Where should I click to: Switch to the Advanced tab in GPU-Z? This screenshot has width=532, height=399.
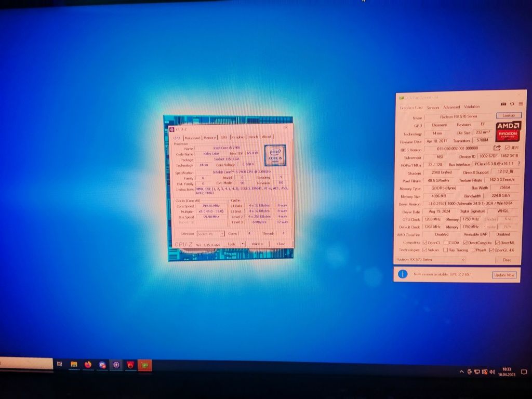(x=451, y=107)
